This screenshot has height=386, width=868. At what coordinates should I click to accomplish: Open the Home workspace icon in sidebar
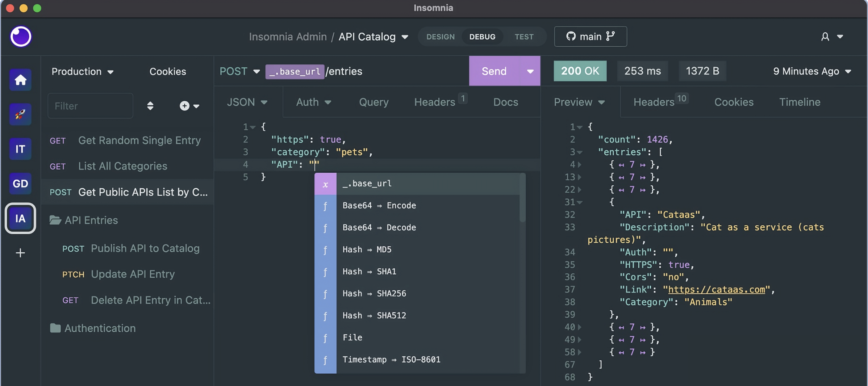[x=20, y=80]
